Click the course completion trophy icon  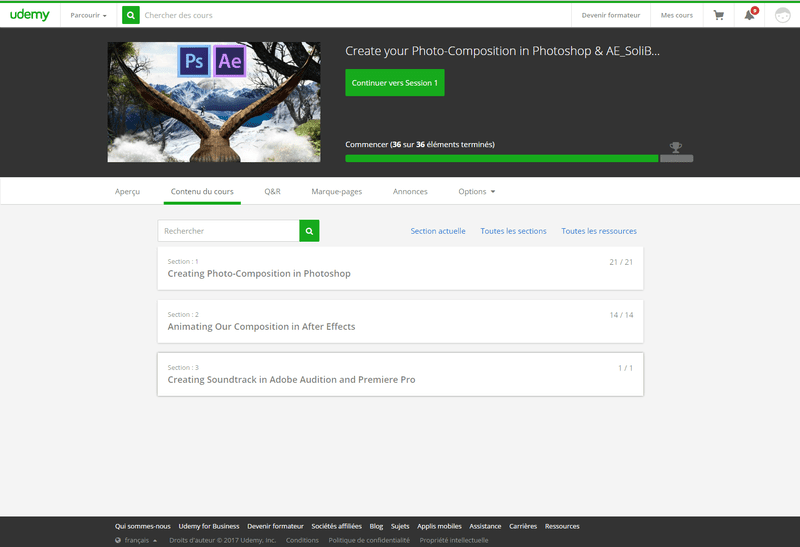click(x=676, y=148)
